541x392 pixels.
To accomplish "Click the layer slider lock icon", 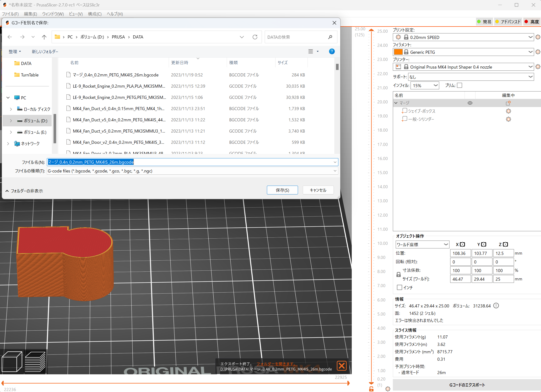I will (371, 389).
